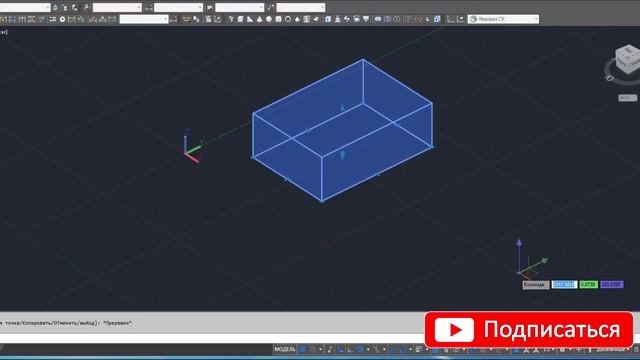
Task: Click the Z axis of move gizmo
Action: point(519,255)
